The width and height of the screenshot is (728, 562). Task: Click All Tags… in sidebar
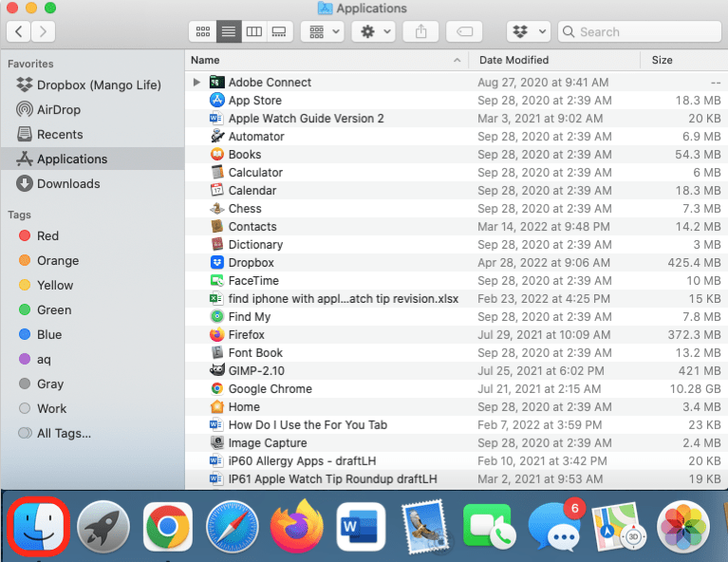pyautogui.click(x=64, y=433)
